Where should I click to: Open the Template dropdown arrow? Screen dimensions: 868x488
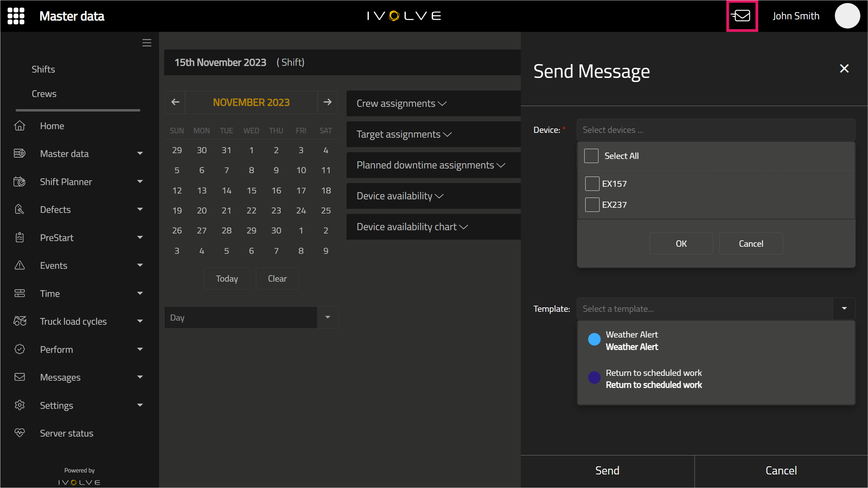[844, 309]
